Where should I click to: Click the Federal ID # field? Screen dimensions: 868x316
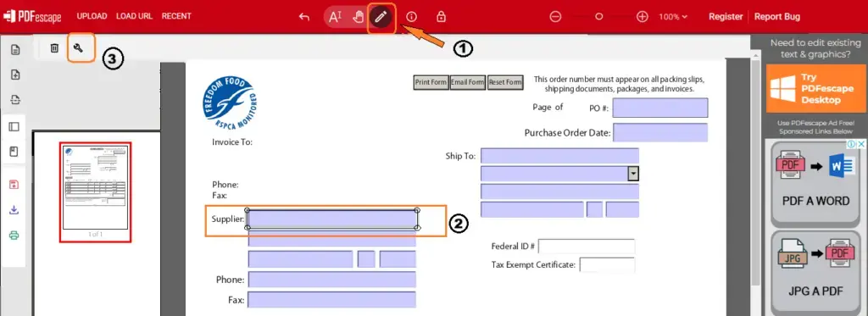tap(587, 247)
